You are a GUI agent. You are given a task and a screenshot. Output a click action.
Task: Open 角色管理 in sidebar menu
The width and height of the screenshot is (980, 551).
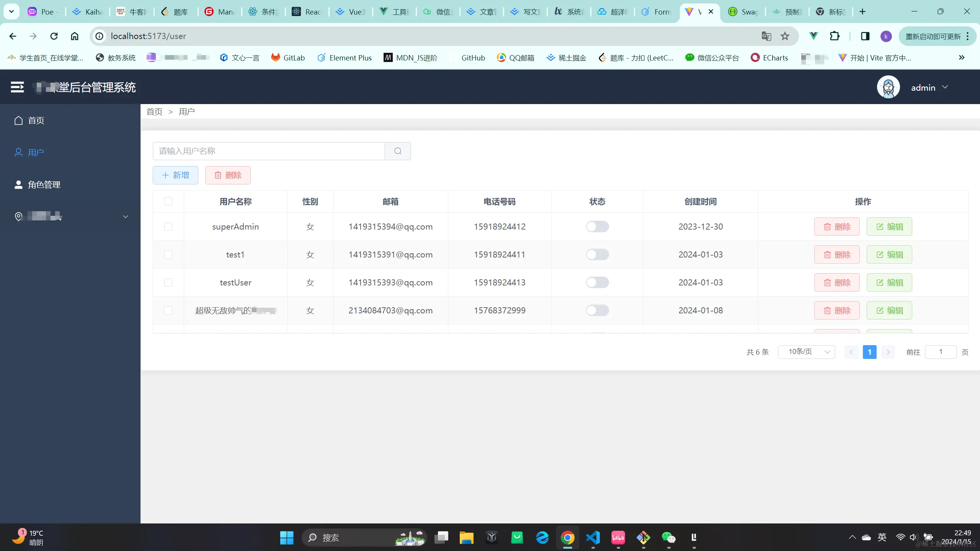pyautogui.click(x=44, y=185)
